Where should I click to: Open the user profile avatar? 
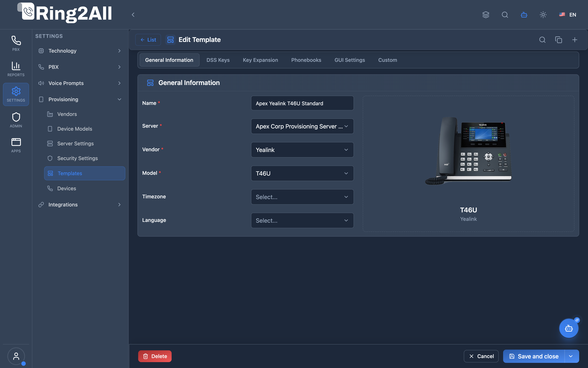(16, 356)
